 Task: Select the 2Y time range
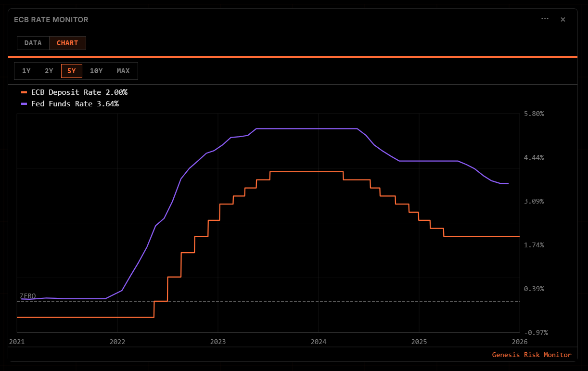49,71
